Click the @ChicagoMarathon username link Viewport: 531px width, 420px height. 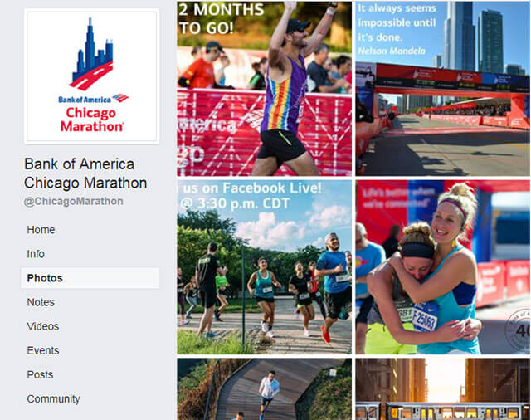pos(74,201)
